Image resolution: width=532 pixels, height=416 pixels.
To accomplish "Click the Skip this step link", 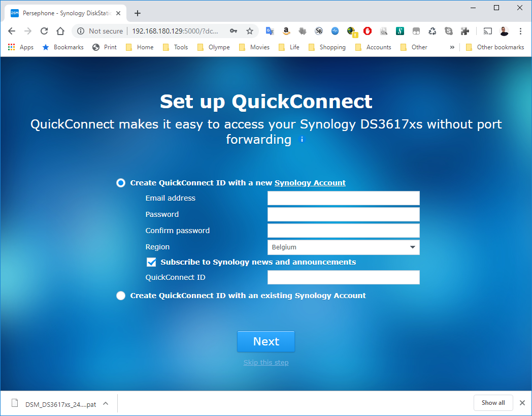I will (x=266, y=363).
